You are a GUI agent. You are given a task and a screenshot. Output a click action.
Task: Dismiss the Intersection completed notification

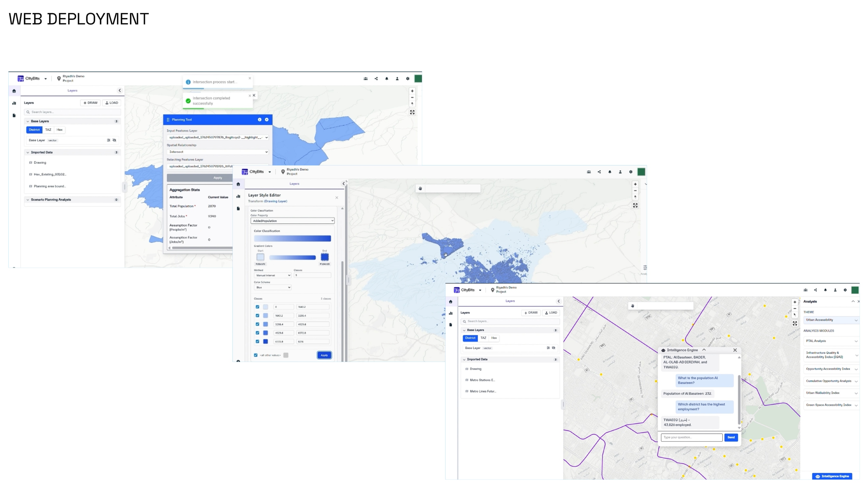pos(250,96)
